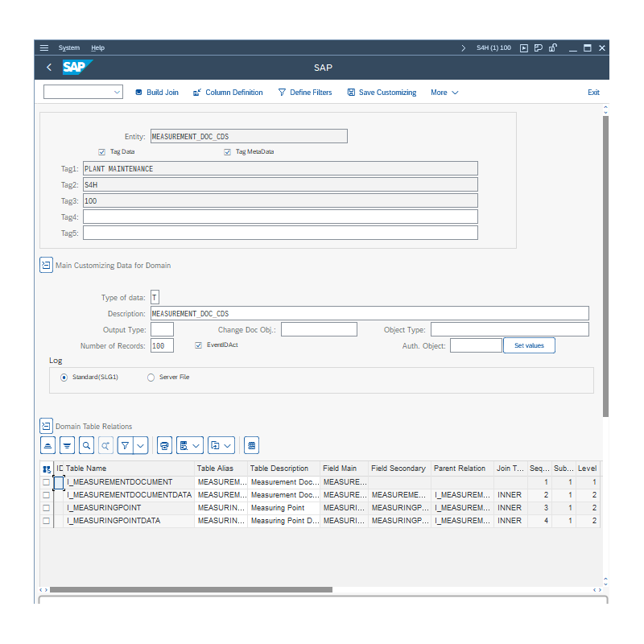
Task: Uncheck the EventIDAct checkbox
Action: tap(197, 345)
